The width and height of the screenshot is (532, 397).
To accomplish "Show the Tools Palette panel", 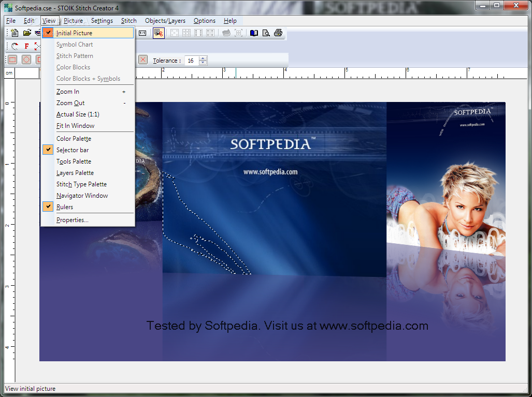I will pos(88,161).
